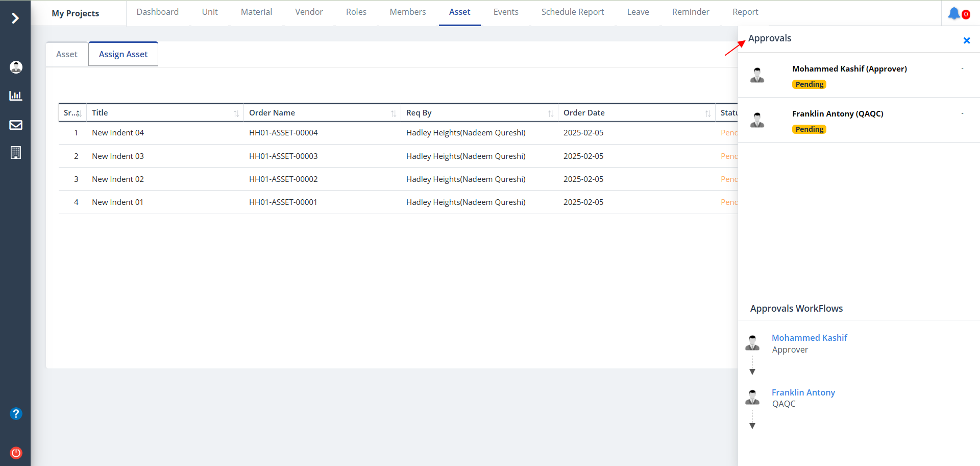Close the Approvals panel
This screenshot has height=466, width=980.
tap(966, 40)
